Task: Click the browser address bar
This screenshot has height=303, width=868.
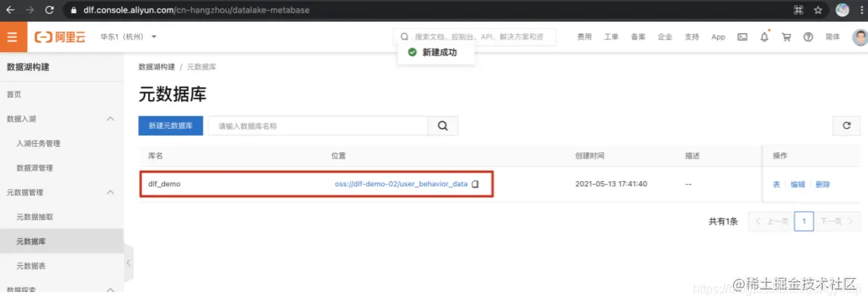Action: tap(432, 10)
